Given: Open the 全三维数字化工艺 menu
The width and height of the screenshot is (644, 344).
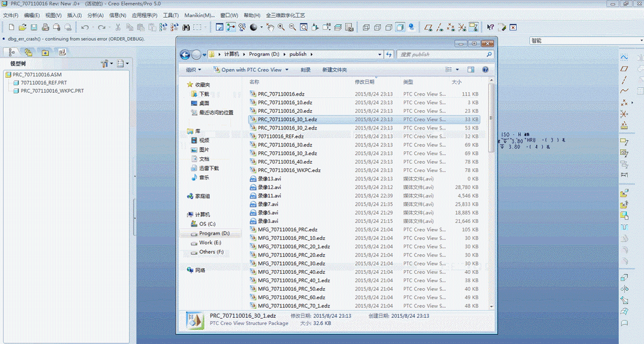Looking at the screenshot, I should (286, 15).
